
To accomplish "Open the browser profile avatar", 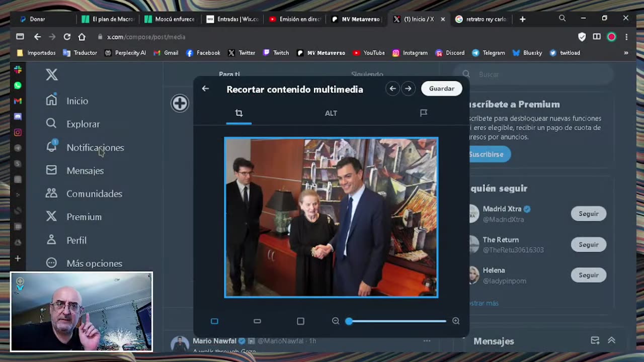I will pos(611,37).
